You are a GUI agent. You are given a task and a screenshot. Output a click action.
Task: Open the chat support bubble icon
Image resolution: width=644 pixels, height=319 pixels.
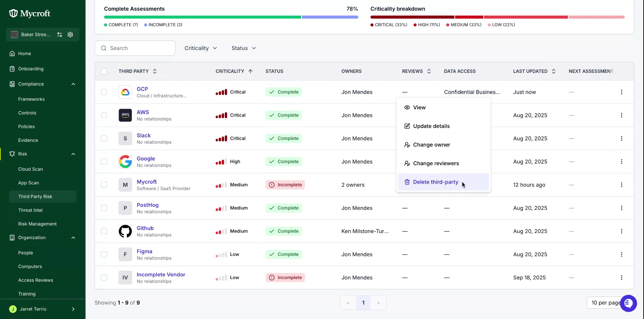[x=628, y=303]
